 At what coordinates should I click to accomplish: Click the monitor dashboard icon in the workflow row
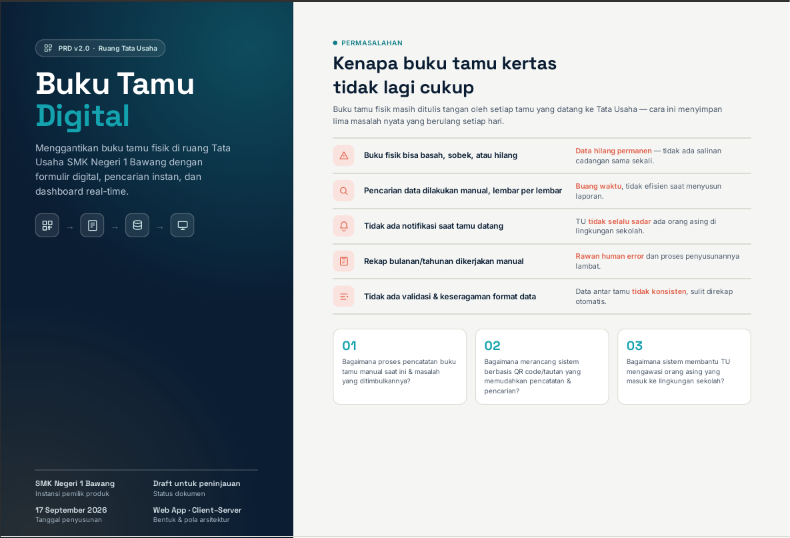pos(182,225)
